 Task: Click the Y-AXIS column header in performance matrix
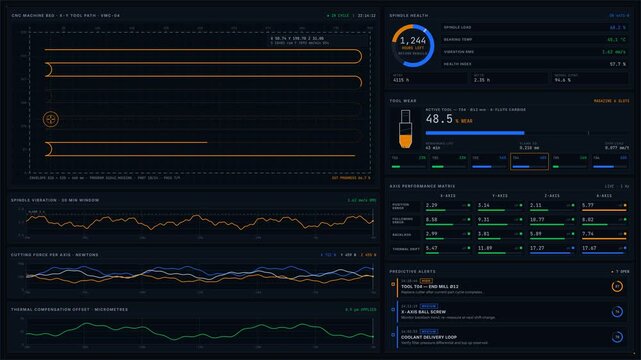pyautogui.click(x=500, y=196)
